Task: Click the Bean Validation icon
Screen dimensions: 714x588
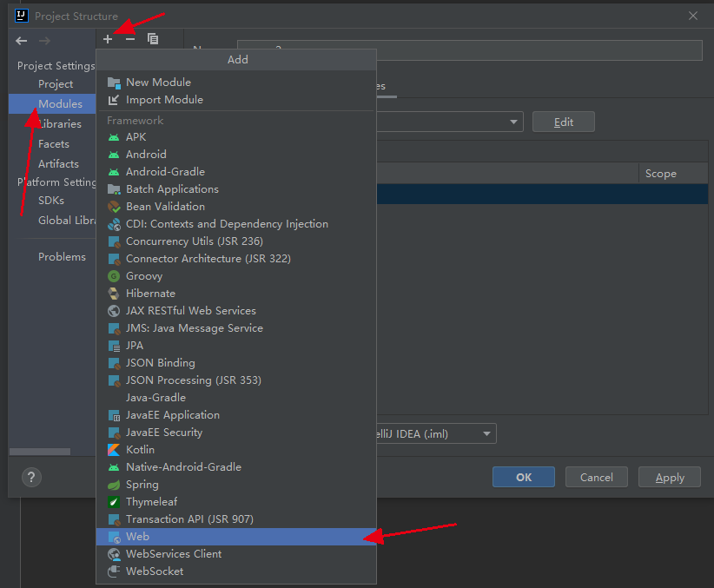Action: click(x=114, y=207)
